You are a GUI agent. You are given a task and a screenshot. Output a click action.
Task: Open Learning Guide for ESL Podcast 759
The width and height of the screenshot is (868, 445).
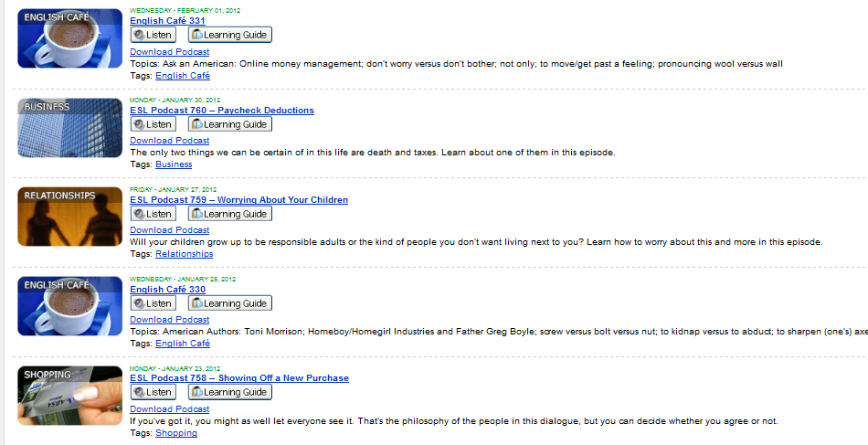click(230, 214)
